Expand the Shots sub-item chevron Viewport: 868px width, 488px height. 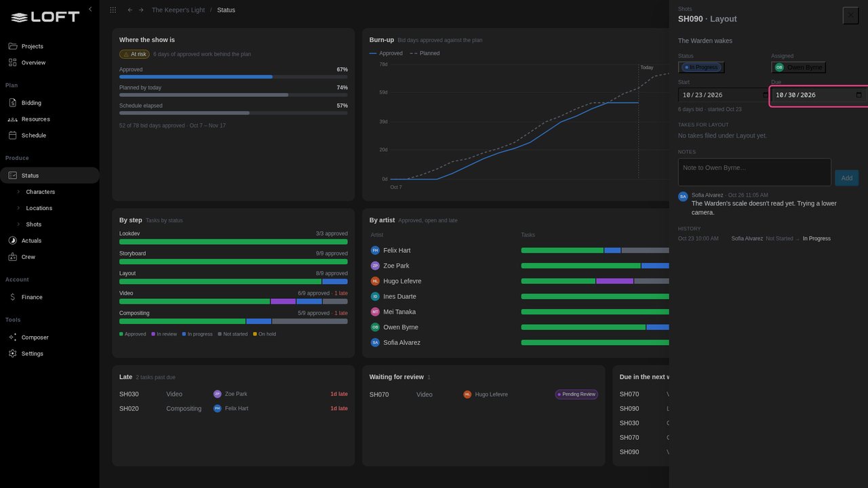coord(18,224)
